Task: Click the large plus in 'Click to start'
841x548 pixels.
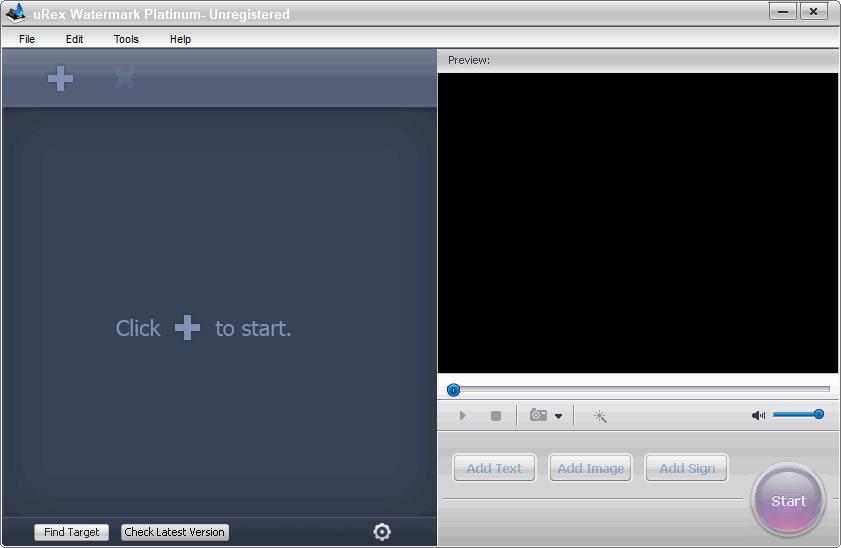Action: (x=187, y=328)
